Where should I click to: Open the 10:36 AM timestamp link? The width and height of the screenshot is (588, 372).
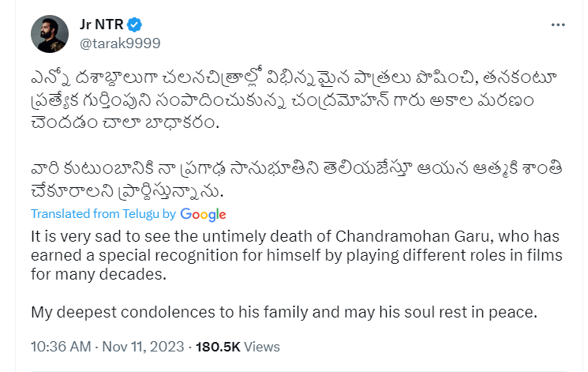(60, 347)
